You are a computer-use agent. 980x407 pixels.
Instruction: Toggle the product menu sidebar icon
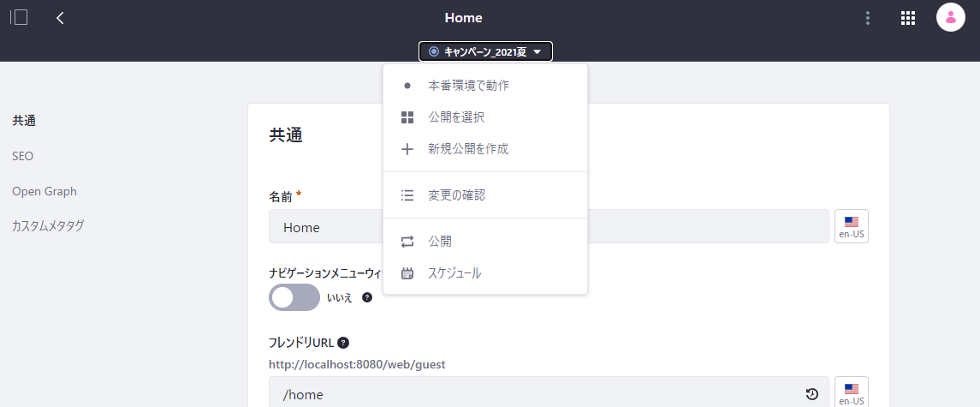tap(19, 17)
